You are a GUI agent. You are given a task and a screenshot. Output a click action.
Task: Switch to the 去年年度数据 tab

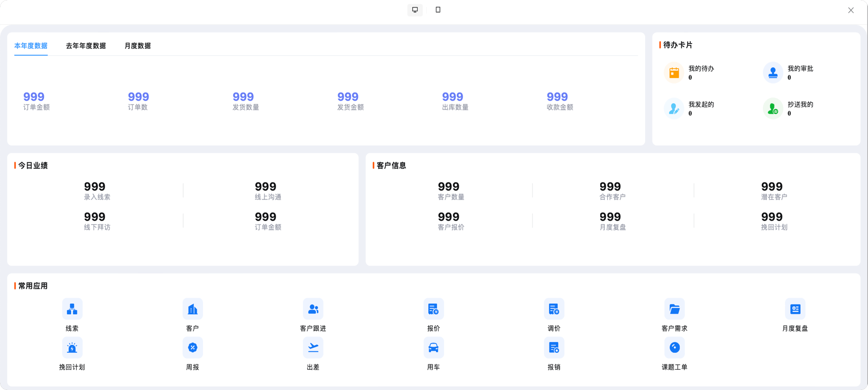pyautogui.click(x=86, y=46)
